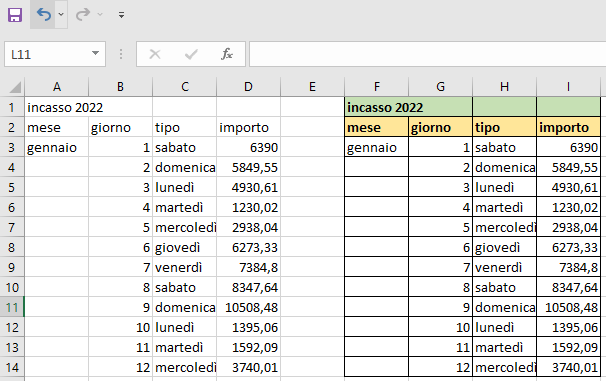Click cell C2 'tipo'

185,127
